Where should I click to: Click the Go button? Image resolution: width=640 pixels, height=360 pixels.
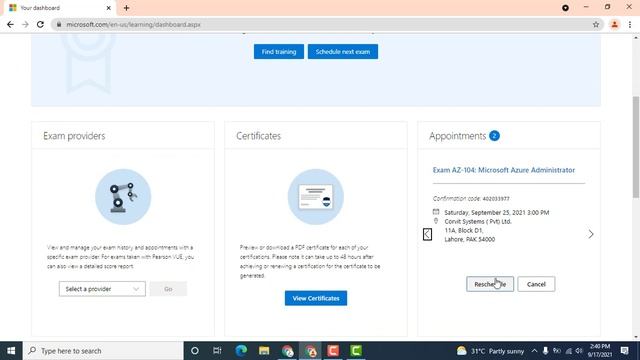[168, 289]
